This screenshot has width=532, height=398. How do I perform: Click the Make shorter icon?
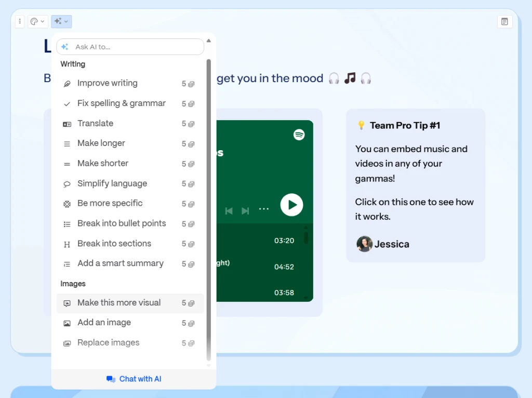click(67, 164)
